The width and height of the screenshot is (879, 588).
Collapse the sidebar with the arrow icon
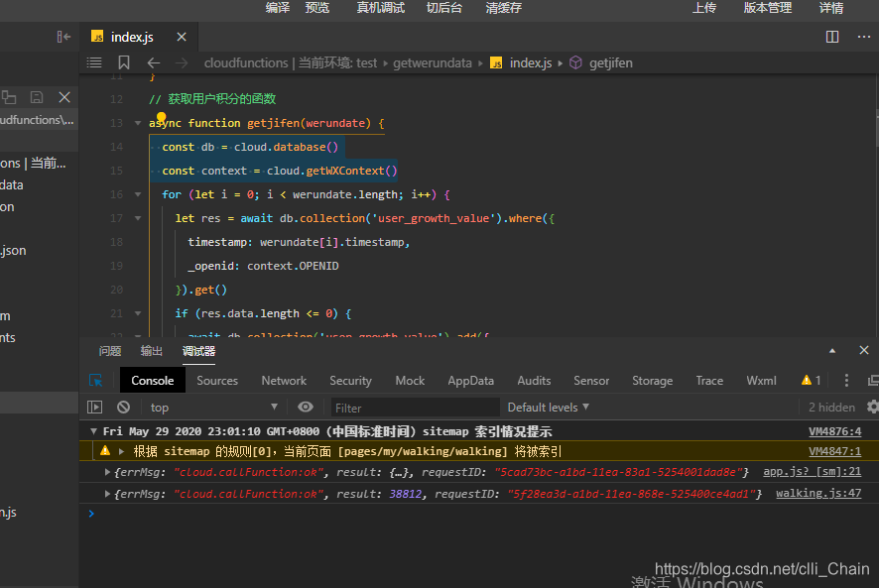63,37
